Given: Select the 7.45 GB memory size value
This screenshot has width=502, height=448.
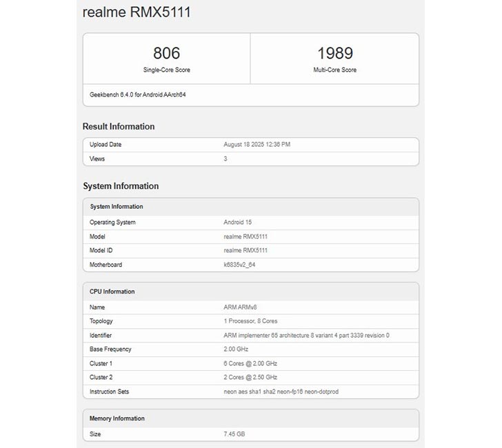Looking at the screenshot, I should click(x=234, y=434).
